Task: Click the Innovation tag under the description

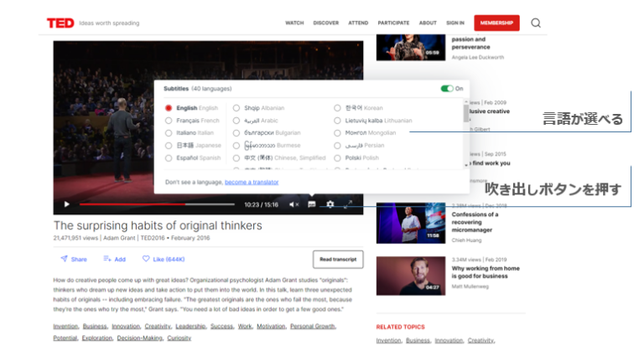Action: (126, 326)
